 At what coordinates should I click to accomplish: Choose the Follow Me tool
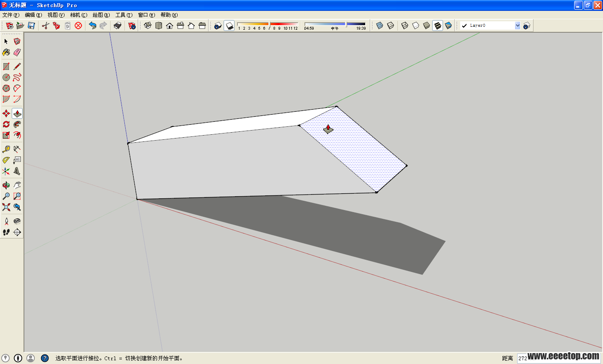coord(17,124)
